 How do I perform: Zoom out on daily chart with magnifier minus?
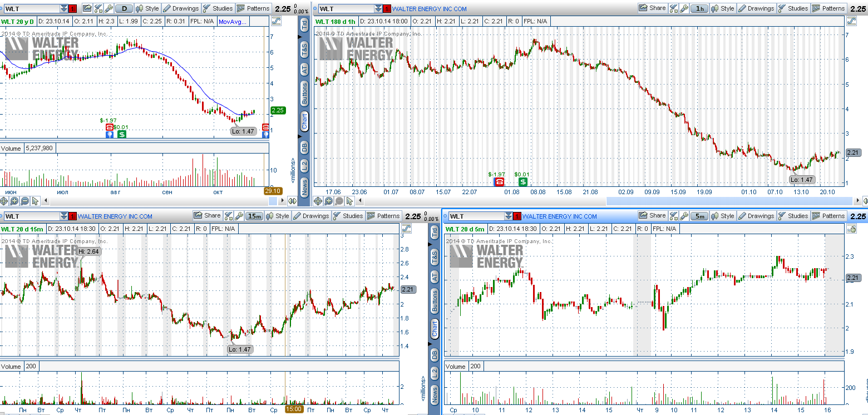tap(25, 201)
